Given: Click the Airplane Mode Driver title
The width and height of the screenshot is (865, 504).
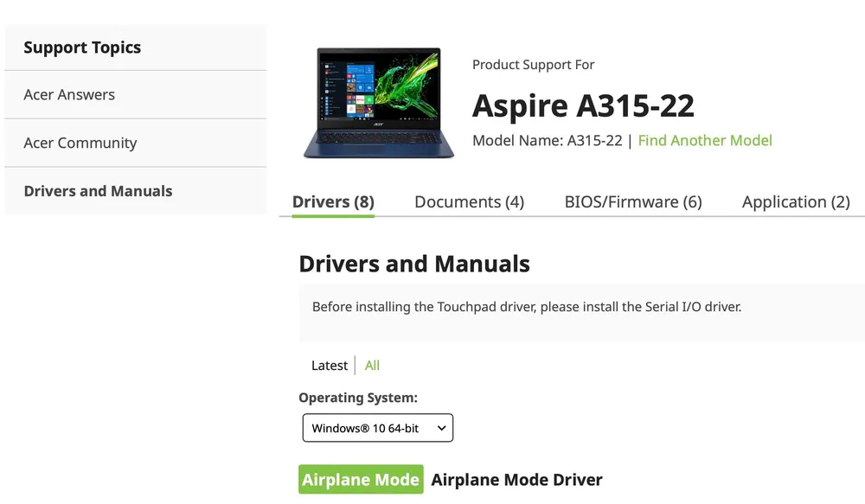Looking at the screenshot, I should [x=516, y=480].
